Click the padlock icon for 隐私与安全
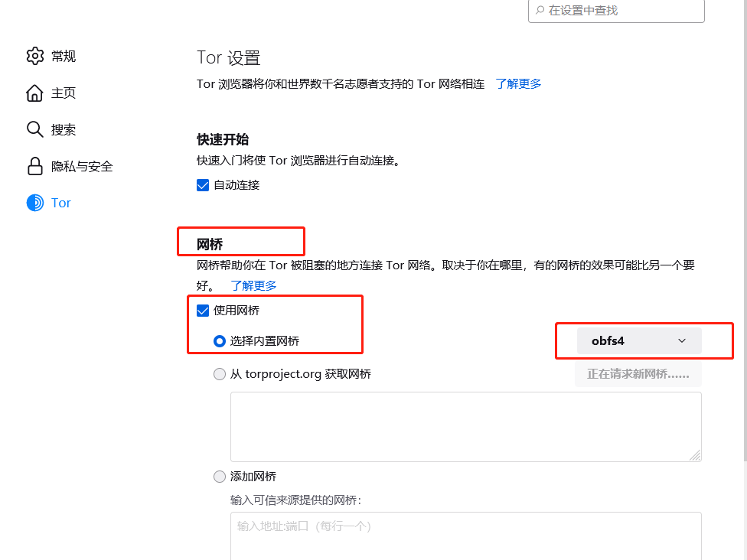Image resolution: width=747 pixels, height=560 pixels. pyautogui.click(x=35, y=166)
